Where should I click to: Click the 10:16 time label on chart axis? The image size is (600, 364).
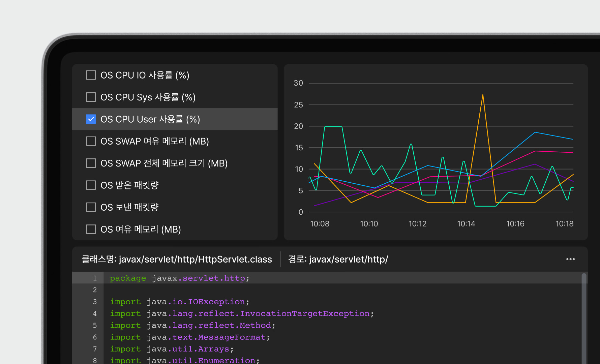515,224
